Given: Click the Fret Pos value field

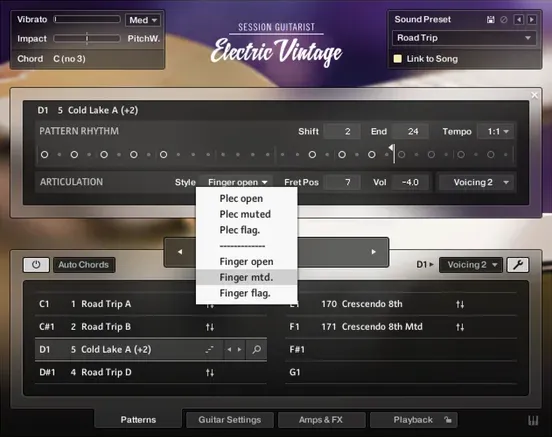Looking at the screenshot, I should [343, 182].
